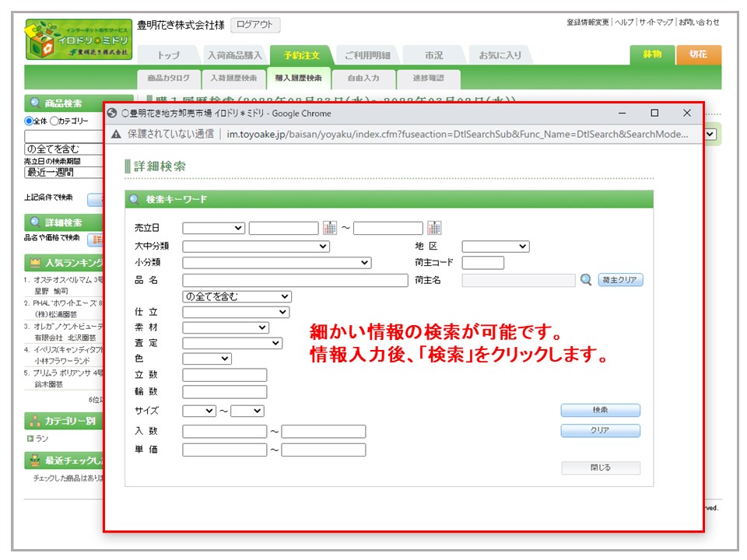Screen dimensions: 747x560
Task: Click the イロドリ＊ミドリ site logo
Action: point(79,40)
